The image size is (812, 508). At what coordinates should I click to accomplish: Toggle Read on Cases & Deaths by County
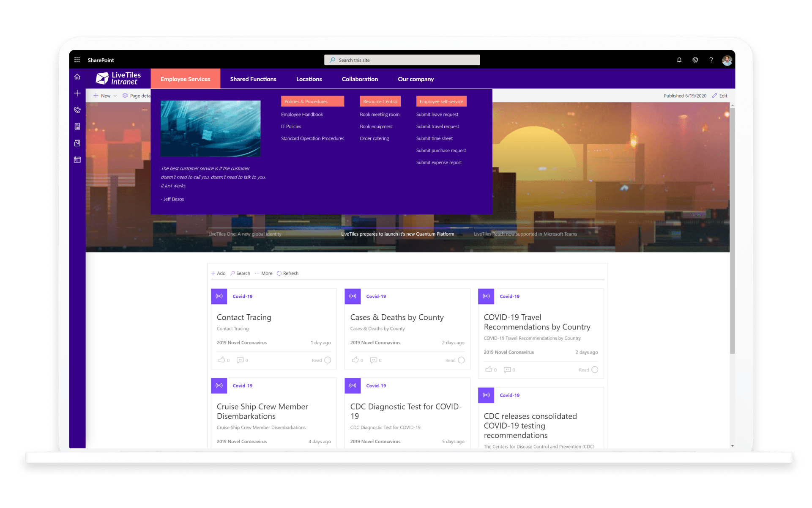[x=461, y=360]
